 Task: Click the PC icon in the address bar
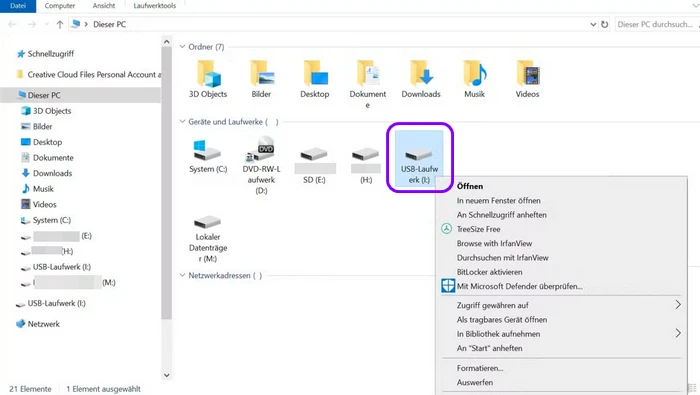[x=76, y=24]
